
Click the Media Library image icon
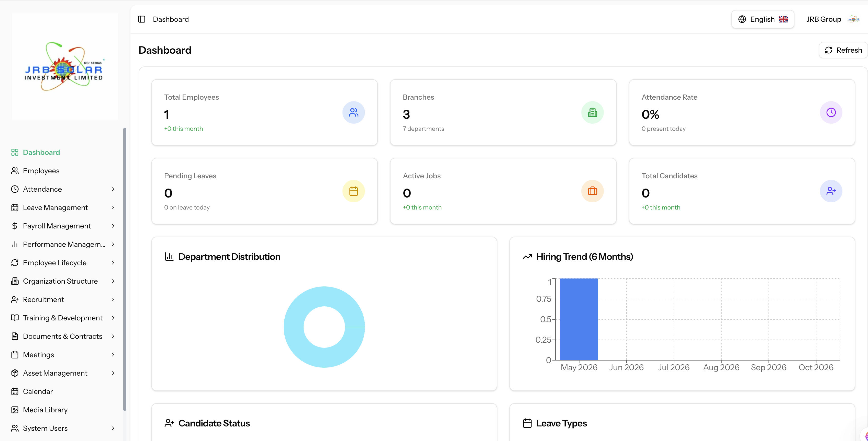pyautogui.click(x=15, y=410)
